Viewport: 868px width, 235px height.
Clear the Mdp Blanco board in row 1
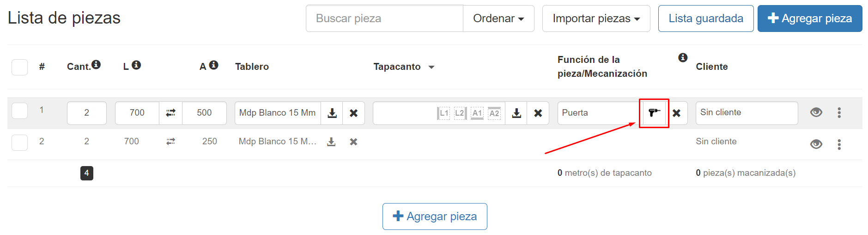click(353, 113)
